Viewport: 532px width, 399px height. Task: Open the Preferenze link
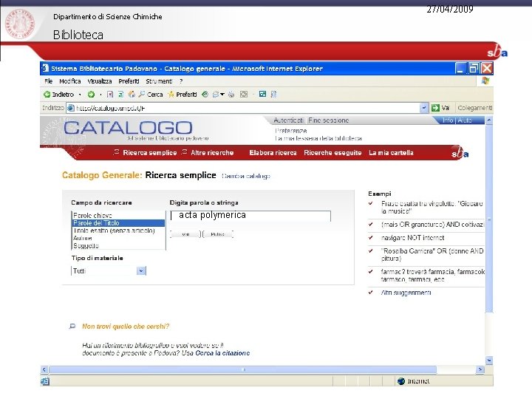click(x=291, y=131)
